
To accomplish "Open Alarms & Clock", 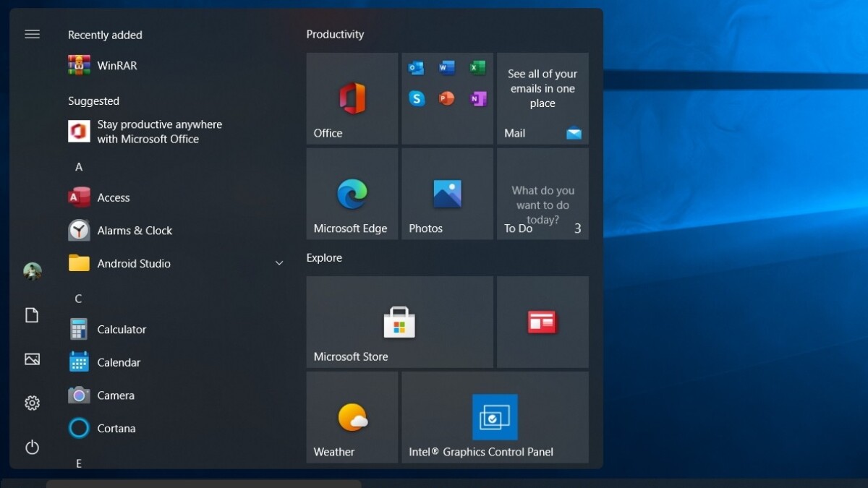I will click(x=134, y=231).
